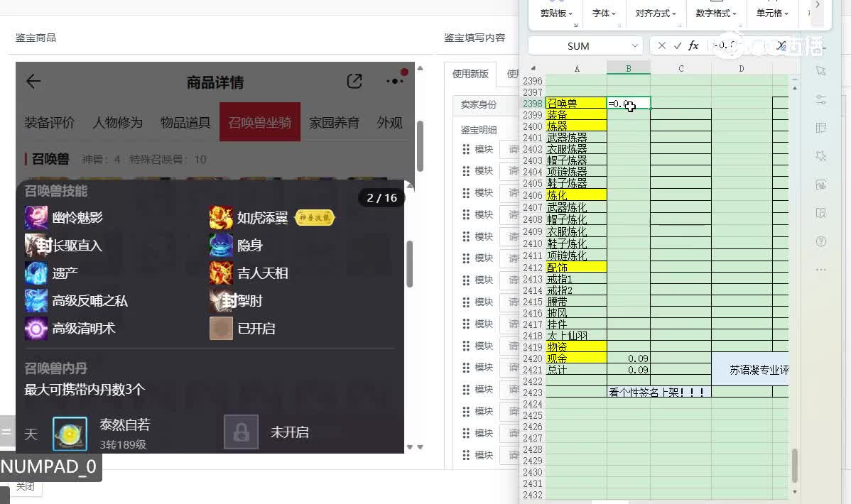Screen dimensions: 851x504
Task: Open the insert function fx icon
Action: pos(693,45)
